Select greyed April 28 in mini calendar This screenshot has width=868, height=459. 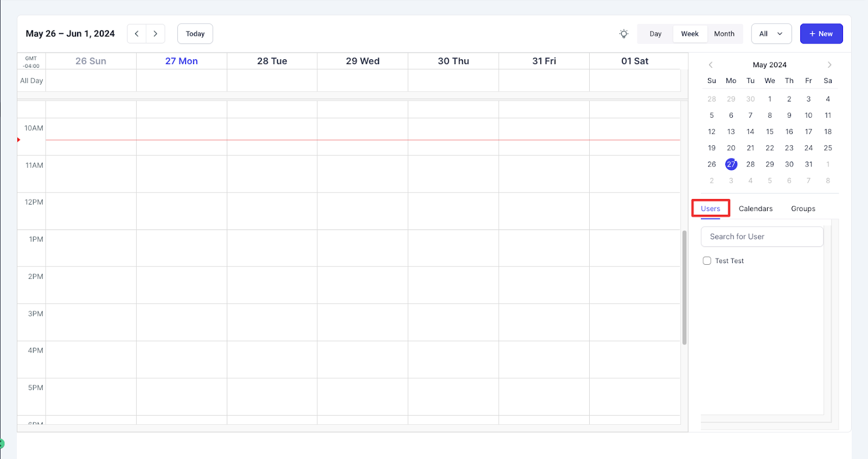712,99
